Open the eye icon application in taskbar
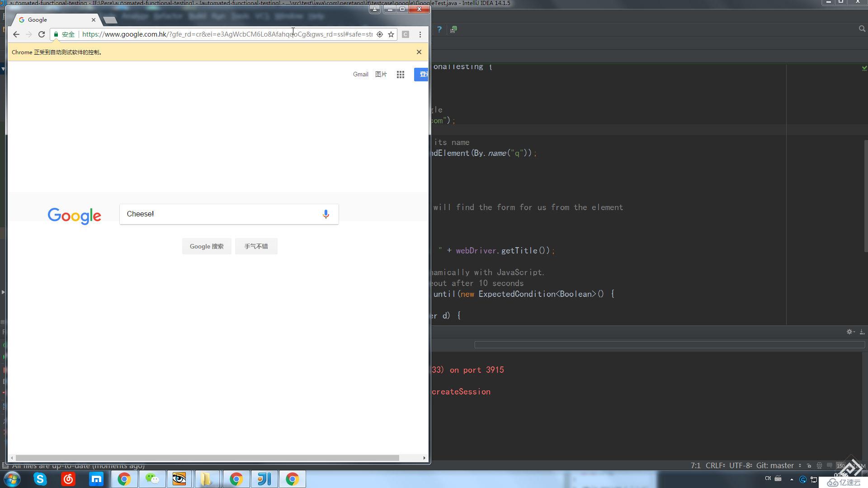Image resolution: width=868 pixels, height=488 pixels. [x=179, y=479]
